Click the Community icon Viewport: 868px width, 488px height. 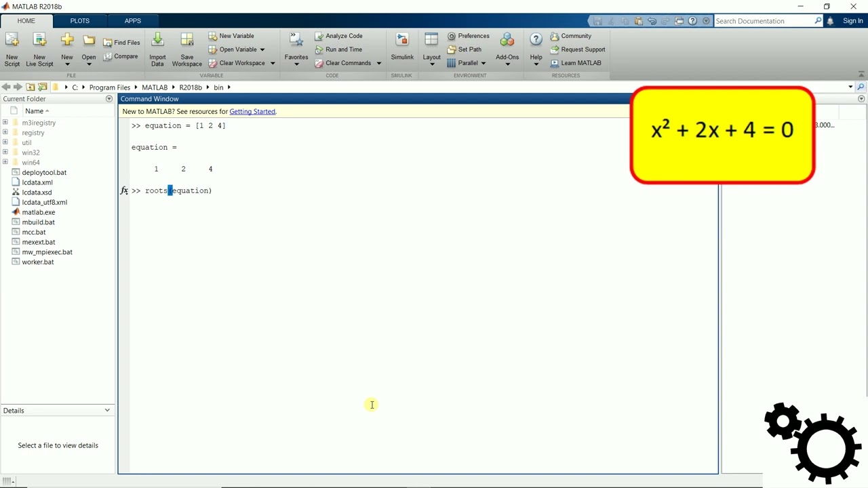click(x=555, y=36)
